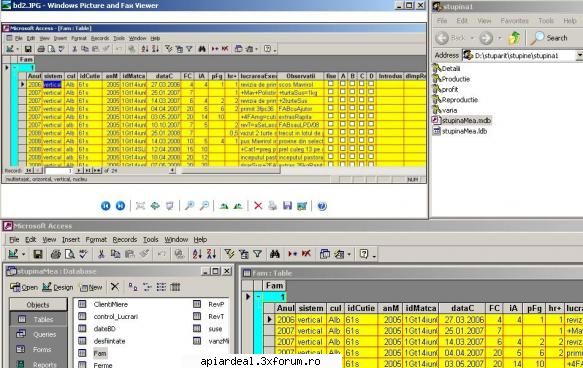
Task: Click the Delete Record icon in the large Access toolbar
Action: pyautogui.click(x=306, y=254)
